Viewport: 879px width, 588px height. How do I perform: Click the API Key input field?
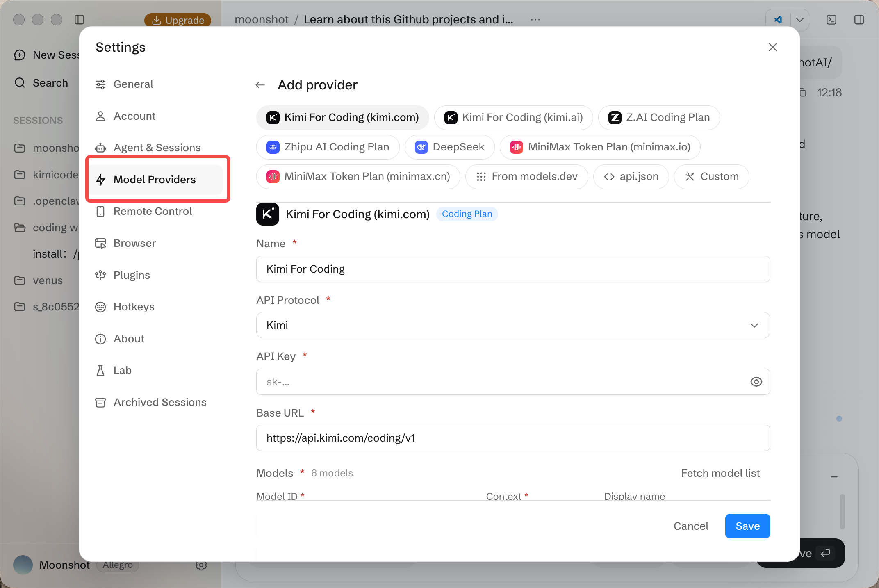(x=513, y=382)
